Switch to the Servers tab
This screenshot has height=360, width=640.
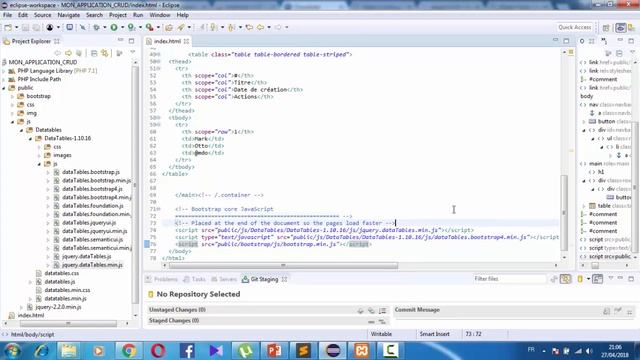(224, 279)
